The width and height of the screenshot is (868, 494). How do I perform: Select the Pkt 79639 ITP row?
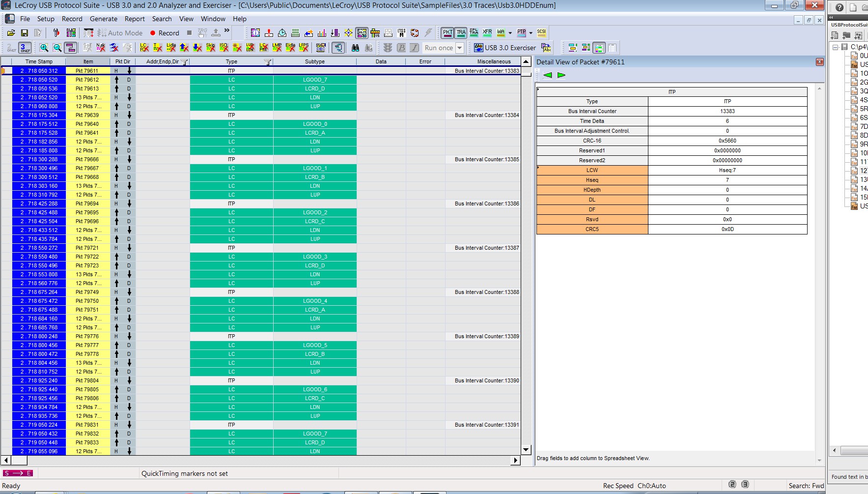260,115
